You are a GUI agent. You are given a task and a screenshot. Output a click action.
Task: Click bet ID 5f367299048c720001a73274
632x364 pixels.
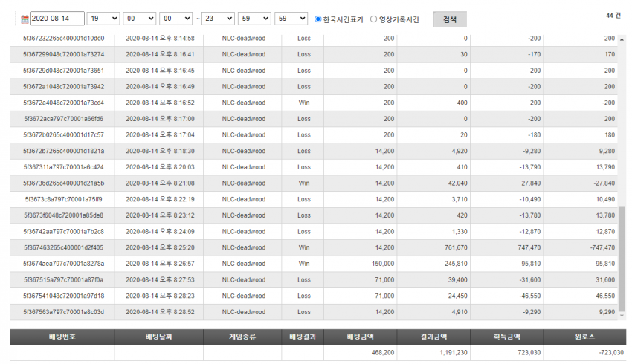(64, 54)
